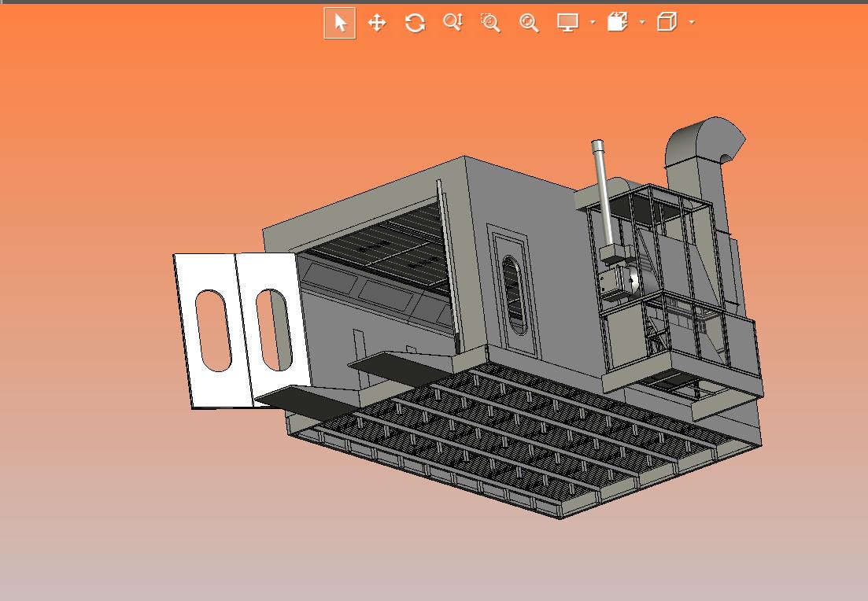Click the section view box icon
This screenshot has width=868, height=601.
[618, 22]
